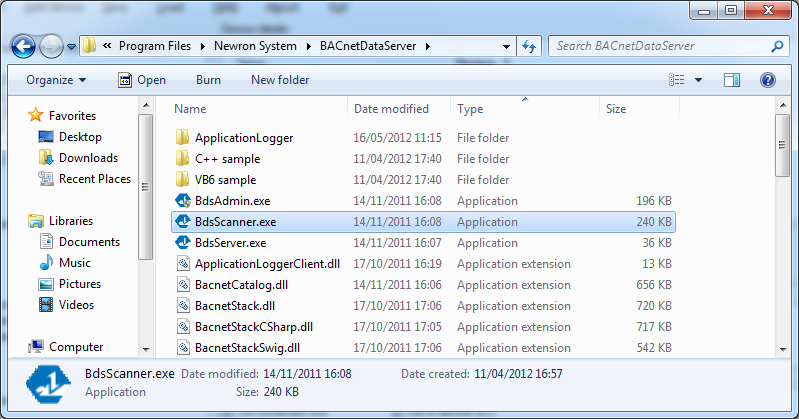Screen dimensions: 799x419
Task: Click Open in the toolbar
Action: (142, 80)
